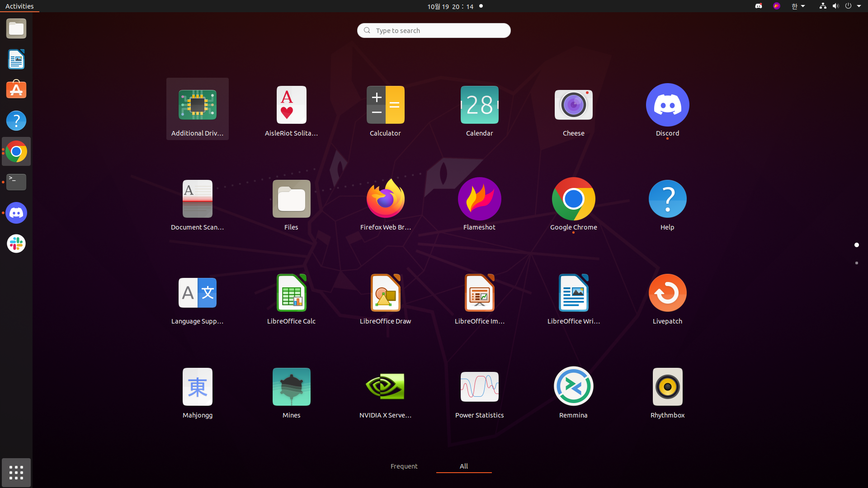This screenshot has height=488, width=868.
Task: Toggle Show Applications grid button
Action: coord(16,473)
